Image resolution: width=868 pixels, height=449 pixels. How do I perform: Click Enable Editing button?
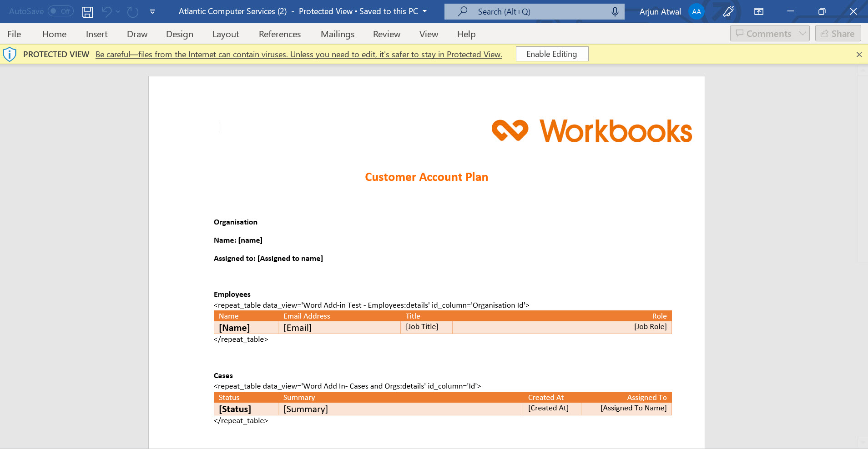(552, 54)
